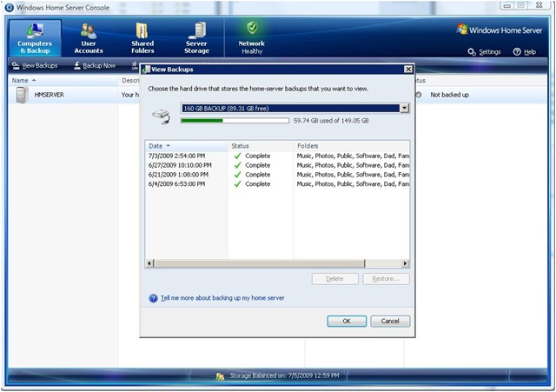Viewport: 556px width, 392px height.
Task: Click the storage balanced status icon
Action: click(220, 376)
